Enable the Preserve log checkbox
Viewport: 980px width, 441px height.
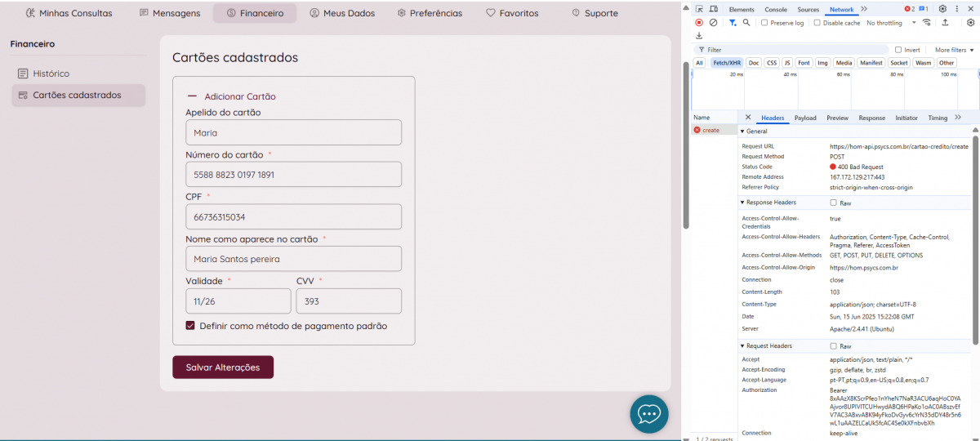click(x=764, y=23)
